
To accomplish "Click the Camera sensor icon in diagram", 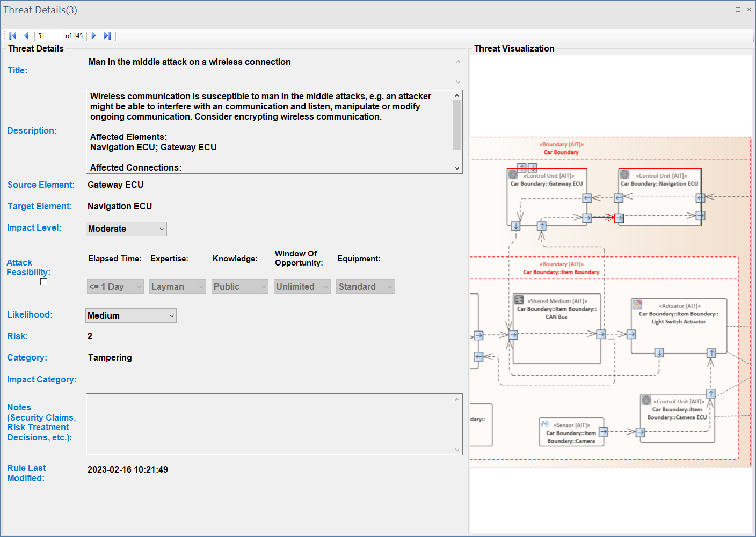I will point(545,424).
